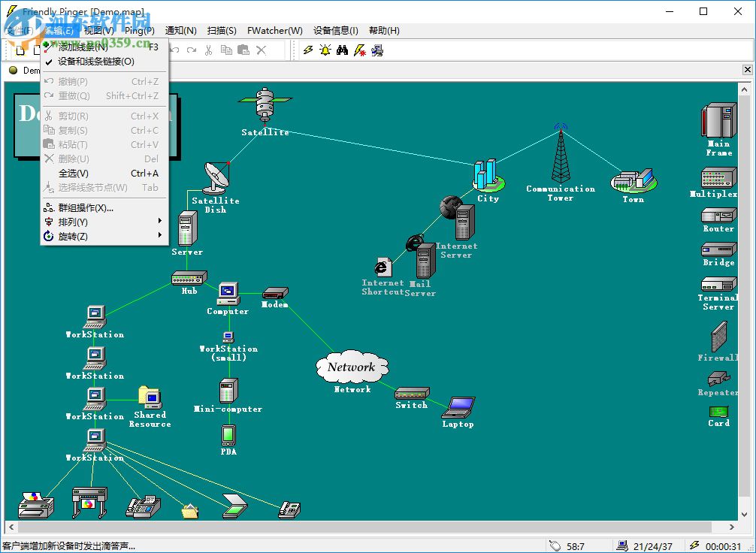Click the Repeater palette icon
Screen dimensions: 756x553
pyautogui.click(x=718, y=379)
